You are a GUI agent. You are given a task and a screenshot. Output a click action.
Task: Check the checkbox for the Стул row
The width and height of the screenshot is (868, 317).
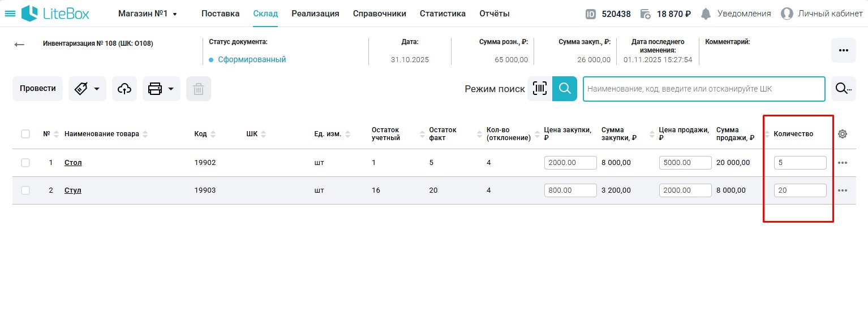(x=25, y=190)
